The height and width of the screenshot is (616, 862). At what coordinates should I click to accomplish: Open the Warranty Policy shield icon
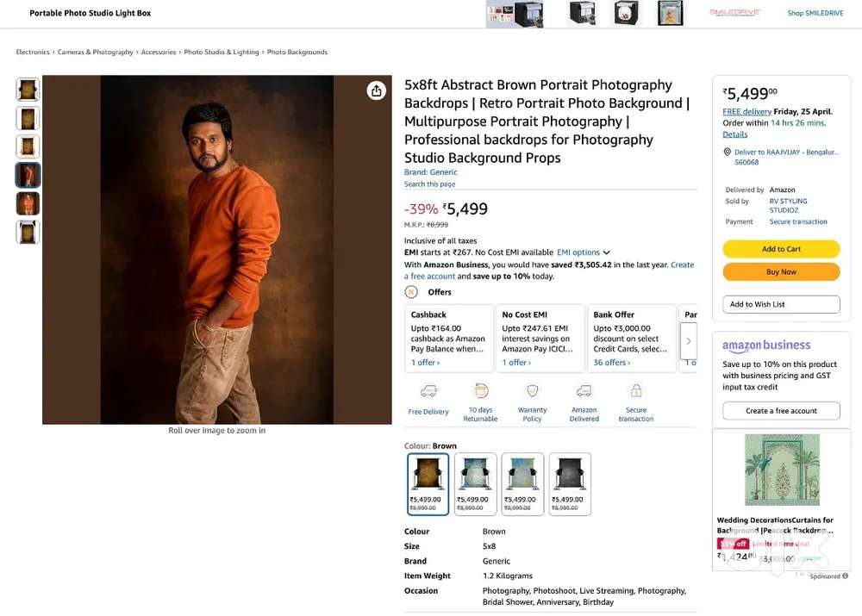coord(533,391)
